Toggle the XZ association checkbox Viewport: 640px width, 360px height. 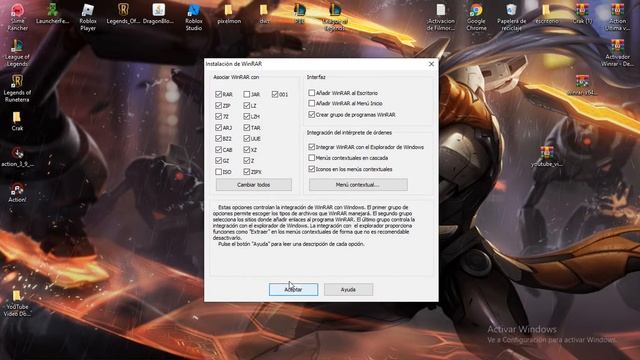[x=247, y=149]
